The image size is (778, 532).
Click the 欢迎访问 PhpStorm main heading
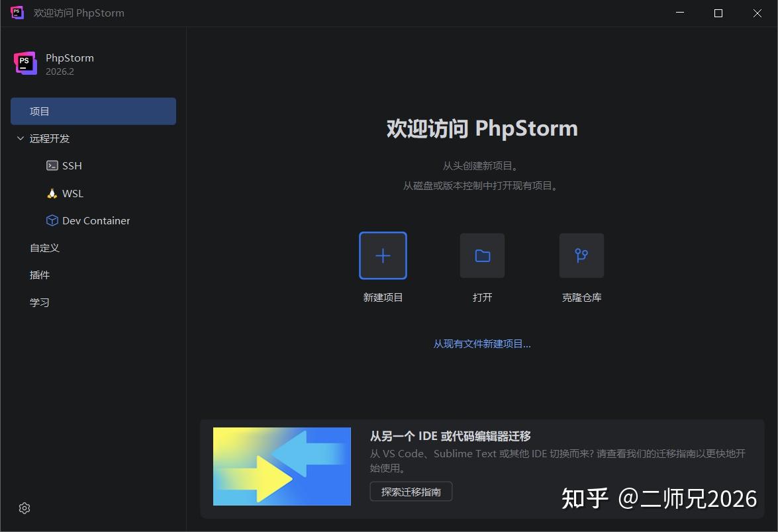(482, 128)
